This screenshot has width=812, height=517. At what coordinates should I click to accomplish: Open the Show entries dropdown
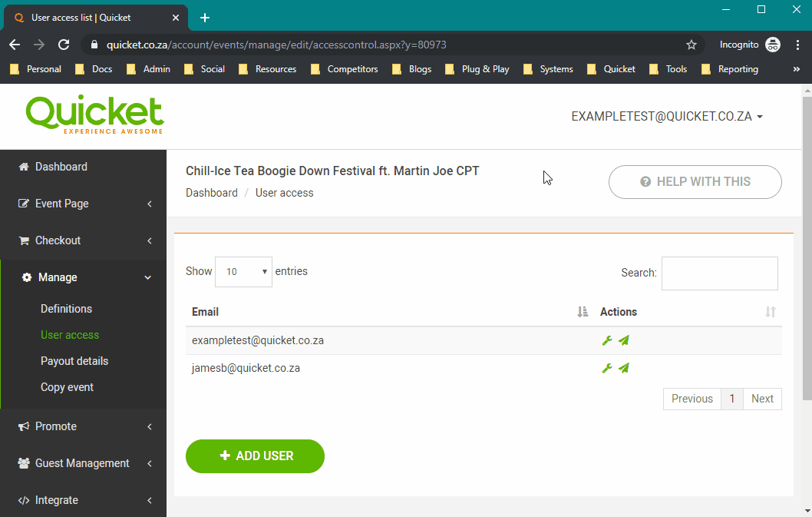243,272
